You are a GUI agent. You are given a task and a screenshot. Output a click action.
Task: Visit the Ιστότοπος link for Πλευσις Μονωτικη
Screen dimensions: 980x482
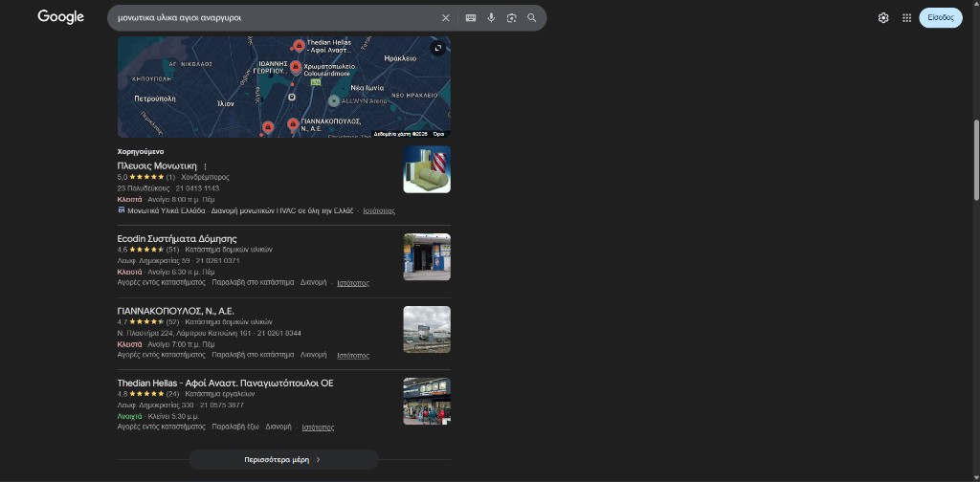click(x=379, y=211)
